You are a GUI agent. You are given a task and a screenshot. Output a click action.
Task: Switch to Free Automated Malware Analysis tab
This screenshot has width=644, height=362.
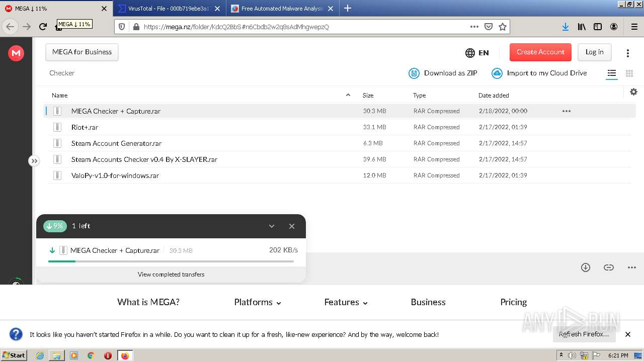click(x=283, y=9)
